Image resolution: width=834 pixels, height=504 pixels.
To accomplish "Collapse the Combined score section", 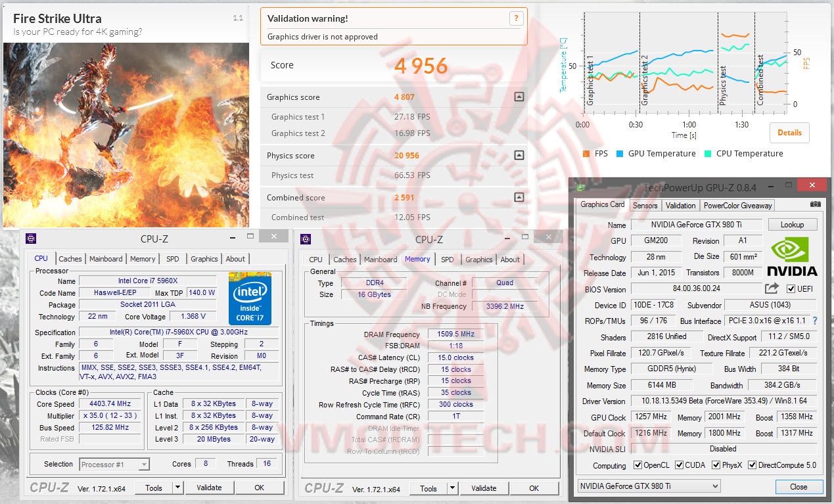I will click(519, 197).
